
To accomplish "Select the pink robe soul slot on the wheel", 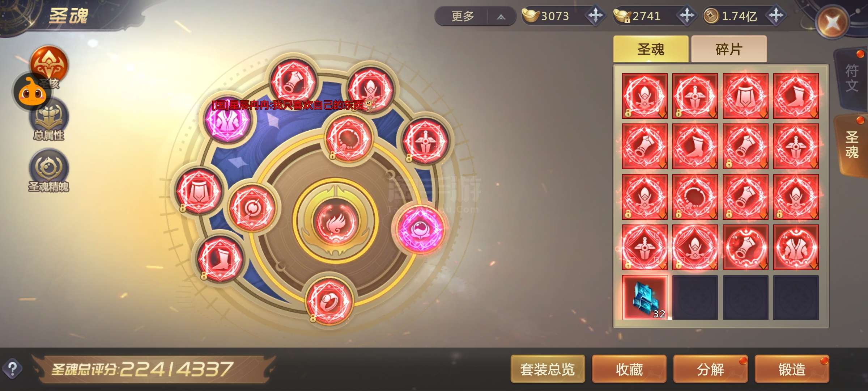I will pos(228,119).
